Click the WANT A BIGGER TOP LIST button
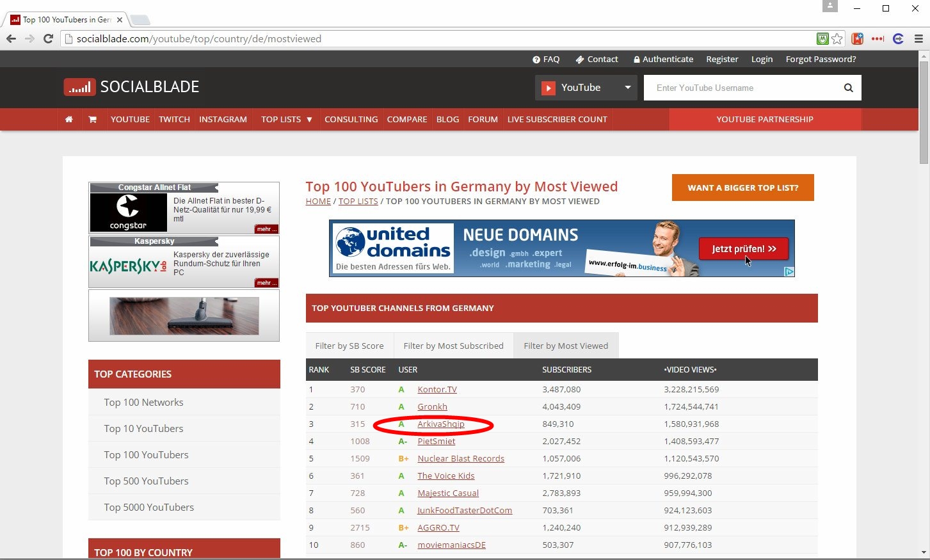This screenshot has width=930, height=560. 742,188
